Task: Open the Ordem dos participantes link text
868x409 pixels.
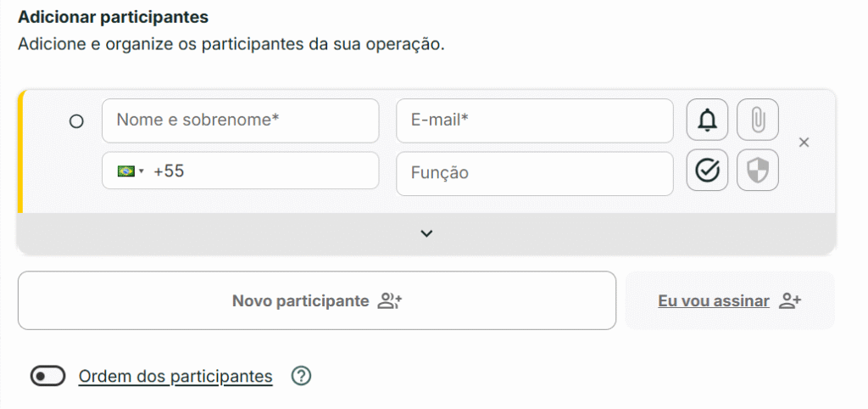Action: pyautogui.click(x=175, y=376)
